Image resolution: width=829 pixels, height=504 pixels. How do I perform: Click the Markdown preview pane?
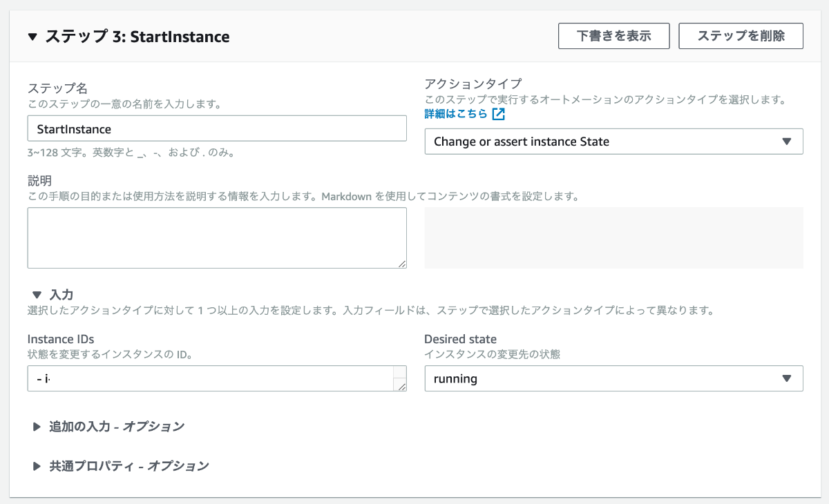click(x=613, y=238)
